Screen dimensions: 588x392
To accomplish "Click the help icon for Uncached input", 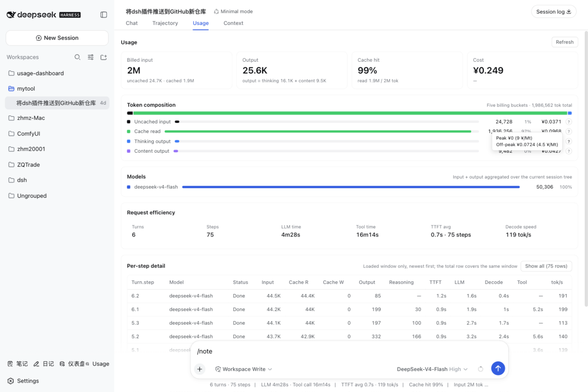I will 569,122.
